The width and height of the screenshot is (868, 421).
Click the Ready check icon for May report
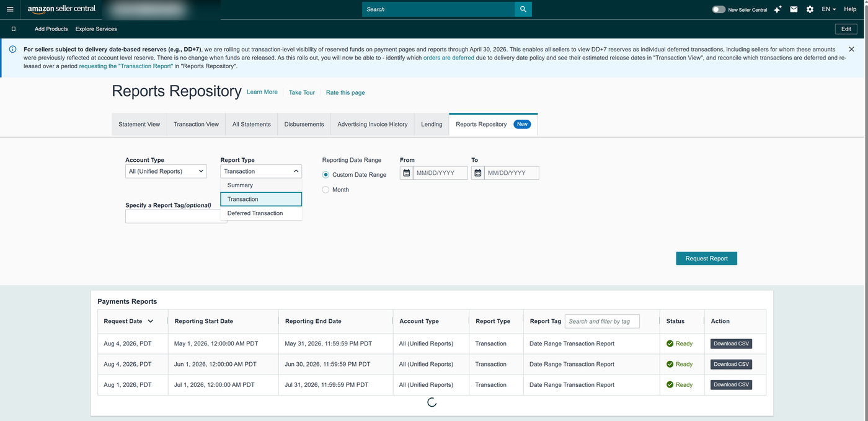pos(670,343)
